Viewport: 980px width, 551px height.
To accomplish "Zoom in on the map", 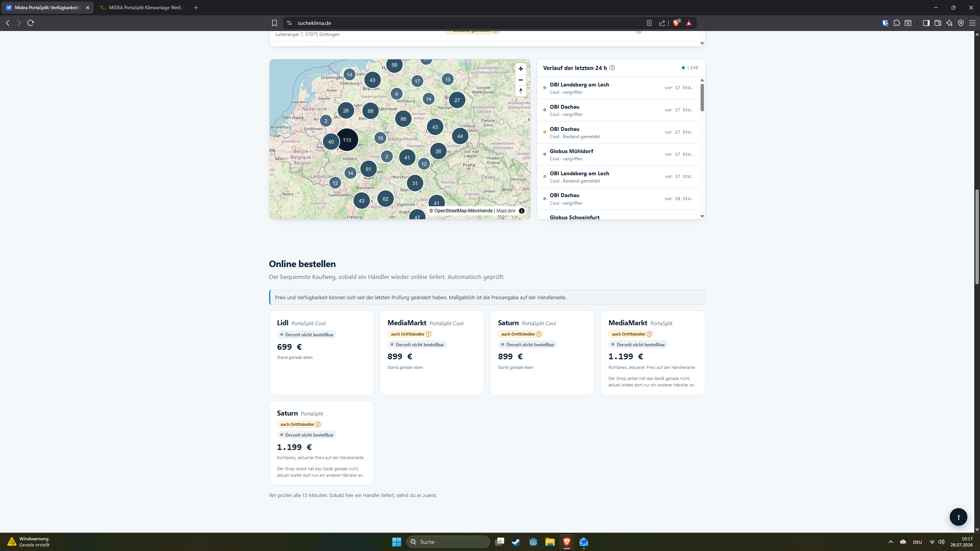I will pyautogui.click(x=521, y=69).
